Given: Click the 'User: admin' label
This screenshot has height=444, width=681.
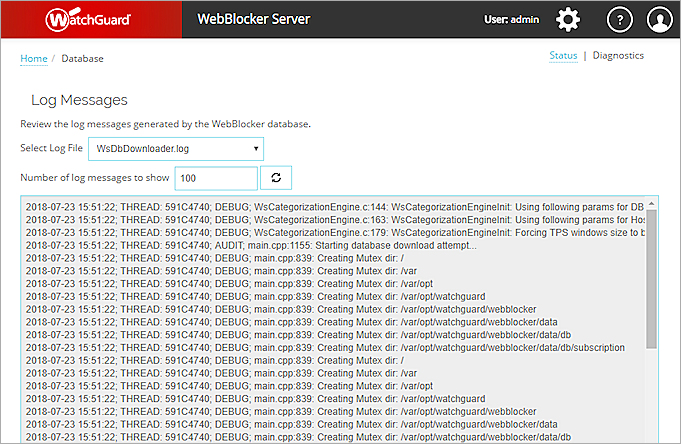Looking at the screenshot, I should (x=512, y=19).
